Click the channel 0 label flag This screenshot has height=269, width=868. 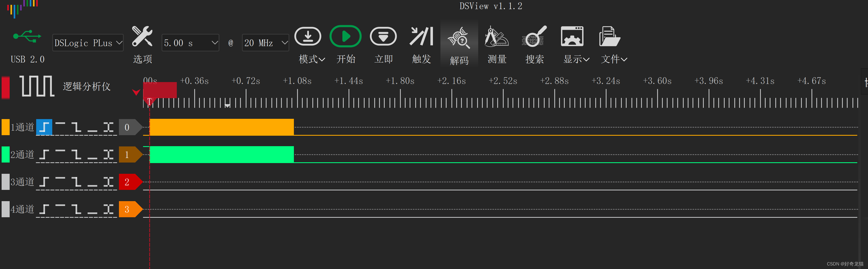[129, 127]
